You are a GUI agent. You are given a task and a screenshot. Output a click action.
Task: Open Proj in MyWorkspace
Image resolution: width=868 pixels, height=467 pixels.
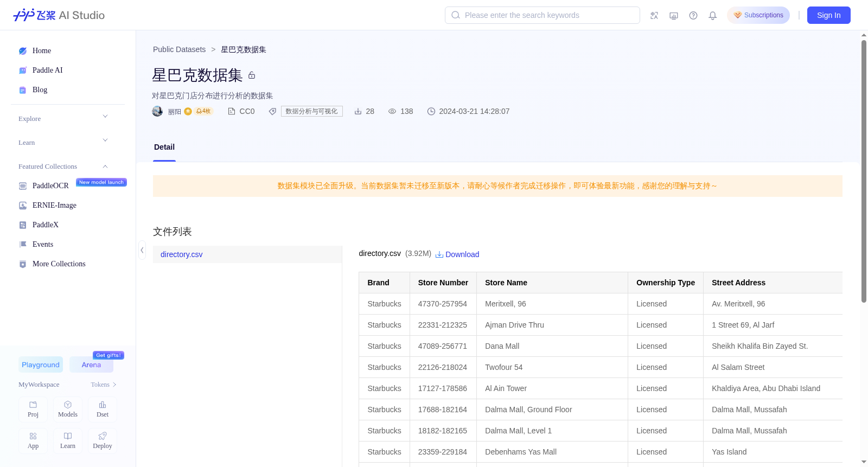click(x=33, y=410)
